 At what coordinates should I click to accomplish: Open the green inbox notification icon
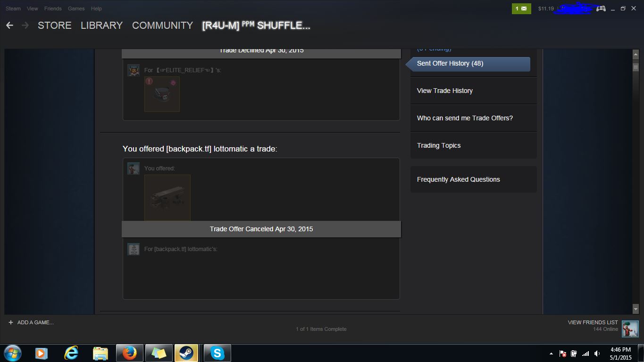coord(521,8)
